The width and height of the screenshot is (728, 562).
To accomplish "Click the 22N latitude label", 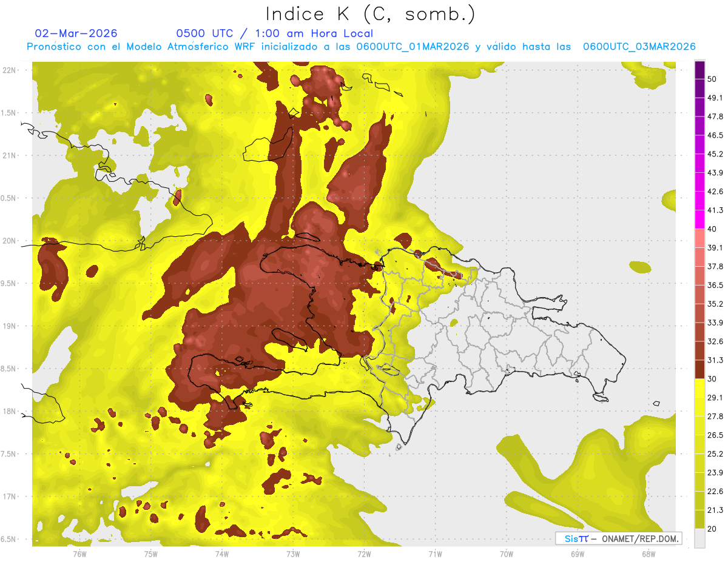I will click(10, 70).
